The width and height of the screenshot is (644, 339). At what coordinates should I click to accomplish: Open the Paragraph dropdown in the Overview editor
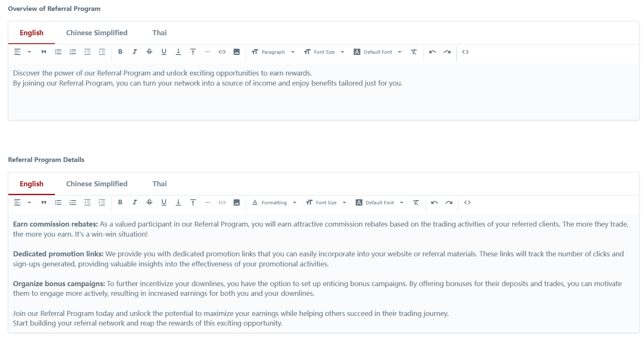[273, 52]
